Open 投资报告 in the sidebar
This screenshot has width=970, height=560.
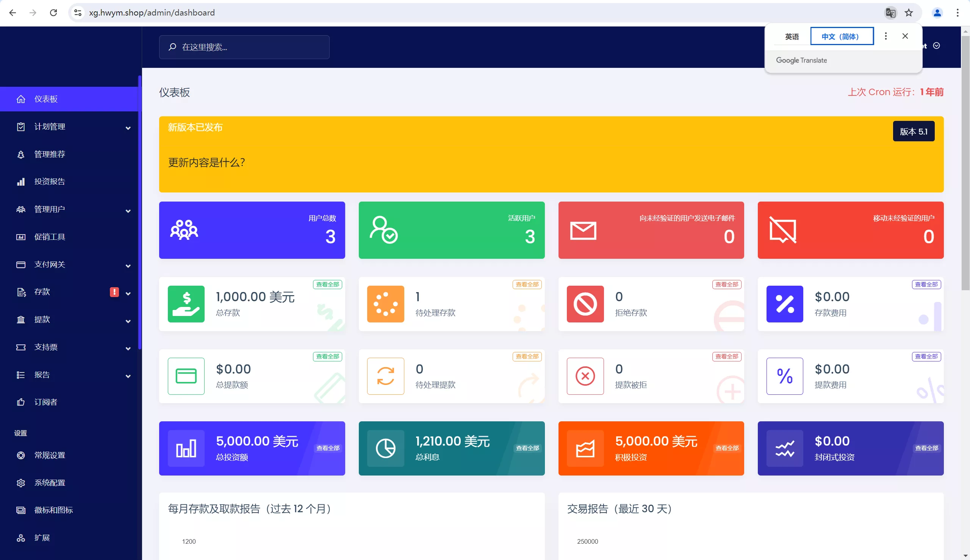[50, 181]
